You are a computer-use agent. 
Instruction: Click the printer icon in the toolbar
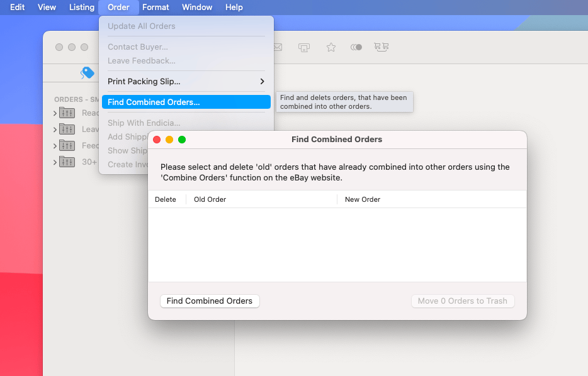(x=304, y=47)
